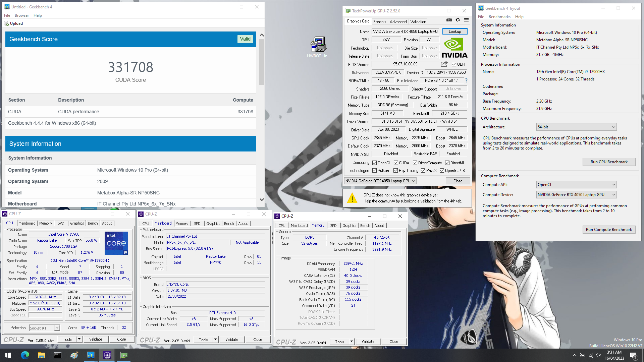Switch to Geekbench via taskbar icon
This screenshot has width=644, height=362.
91,355
